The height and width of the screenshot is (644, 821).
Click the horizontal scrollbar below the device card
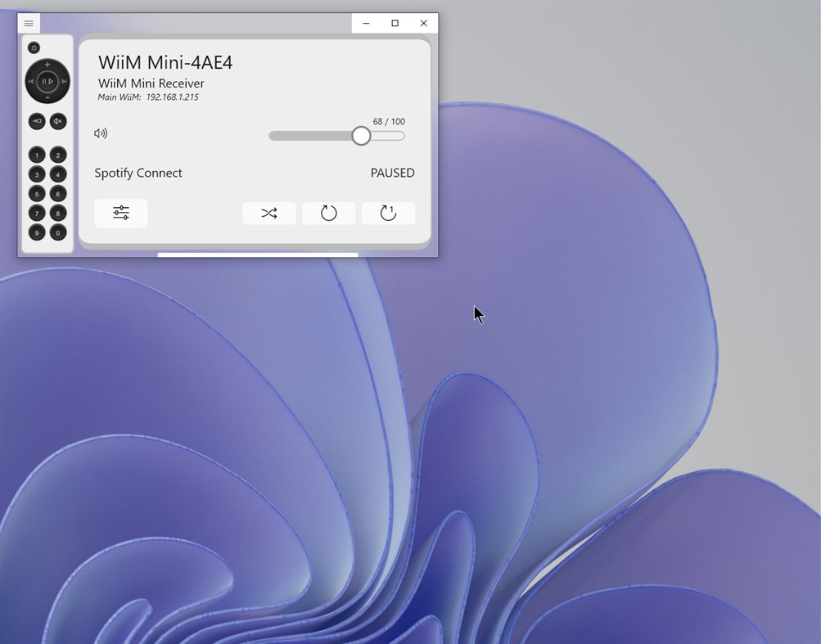click(257, 254)
